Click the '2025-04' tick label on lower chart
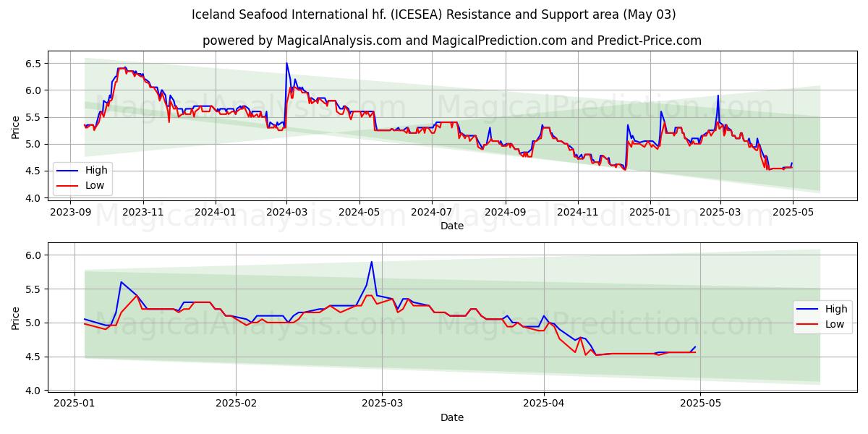868x434 pixels. (x=543, y=403)
